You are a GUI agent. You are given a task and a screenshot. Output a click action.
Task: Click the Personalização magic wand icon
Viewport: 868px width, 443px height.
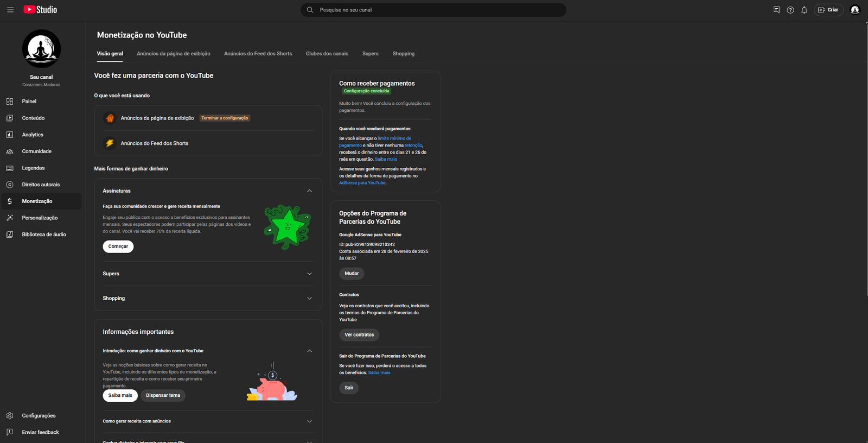(10, 218)
